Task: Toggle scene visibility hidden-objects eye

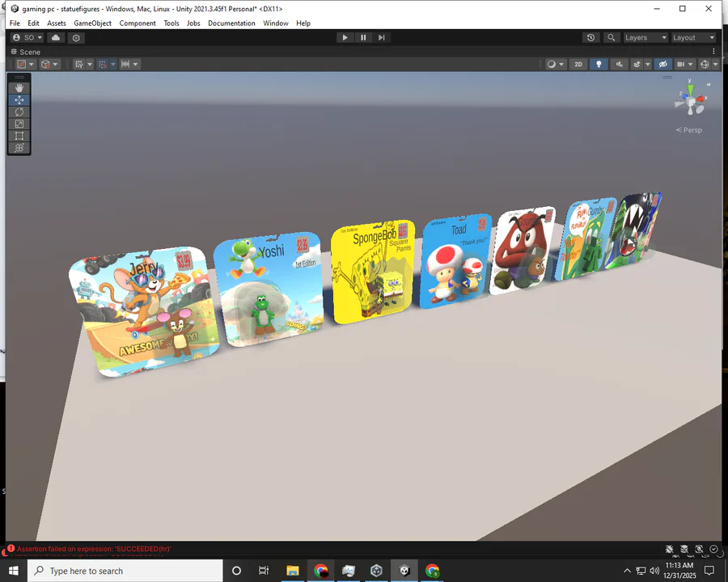Action: [x=662, y=64]
